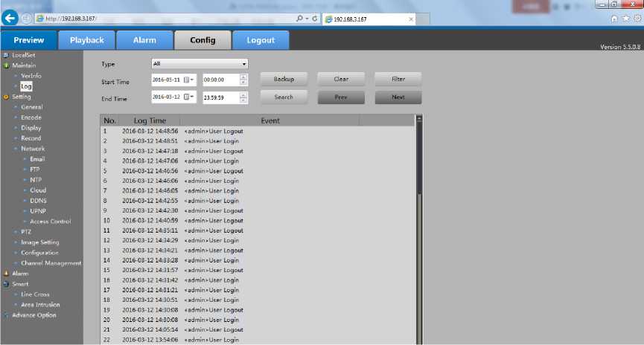Click the LocalSet icon in sidebar

6,55
